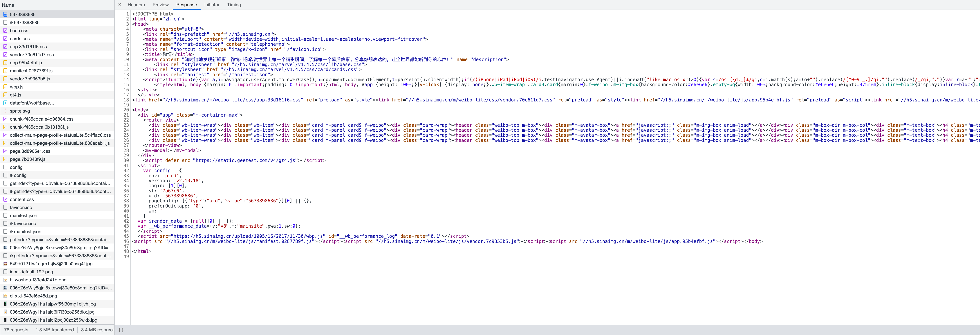Select the collect-main-page-profile-statusLite.5c4ffac0.css request name
Viewport: 980px width, 335px height.
click(60, 135)
